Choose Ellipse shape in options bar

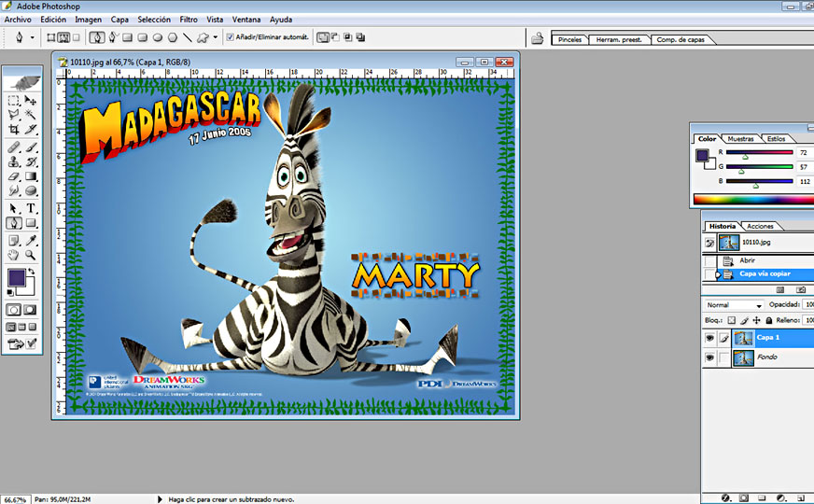click(158, 37)
